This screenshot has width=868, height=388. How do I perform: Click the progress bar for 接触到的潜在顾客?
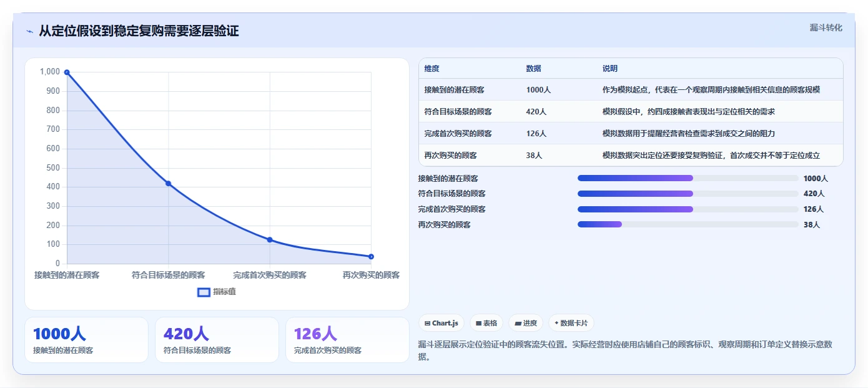(688, 178)
